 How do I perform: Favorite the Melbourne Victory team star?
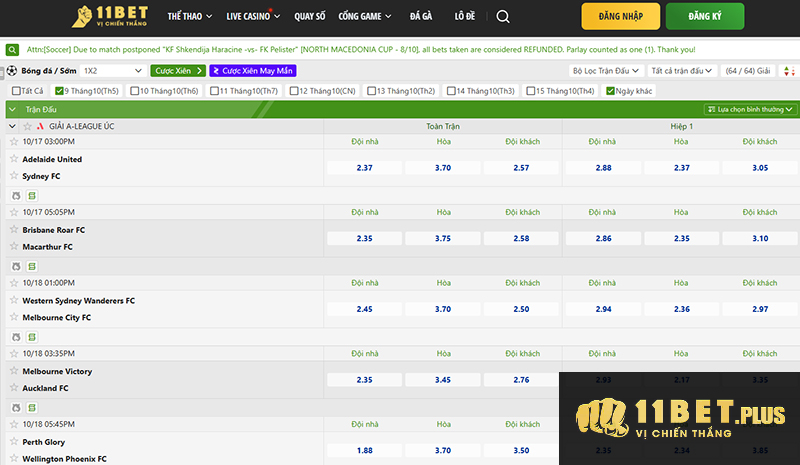click(x=14, y=371)
